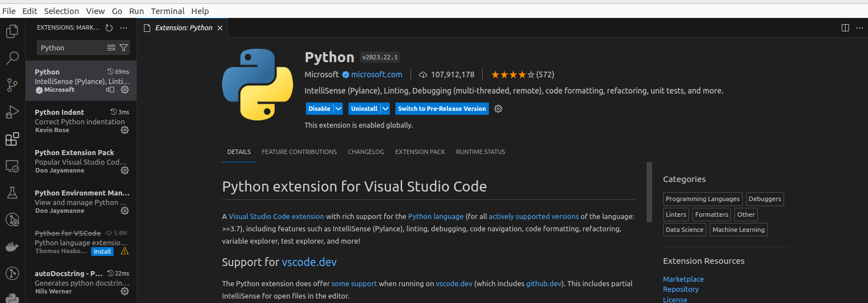Open the microsoft.com publisher link

[x=376, y=74]
